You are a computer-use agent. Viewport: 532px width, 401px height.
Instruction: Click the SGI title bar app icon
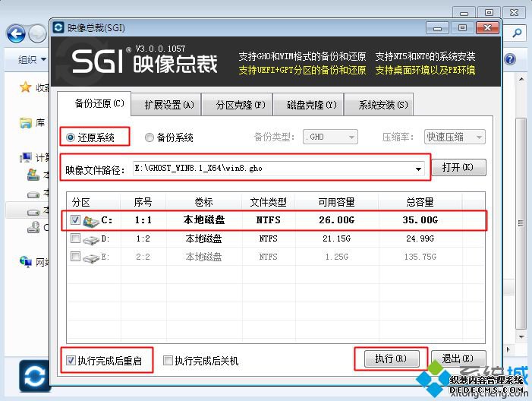(58, 27)
